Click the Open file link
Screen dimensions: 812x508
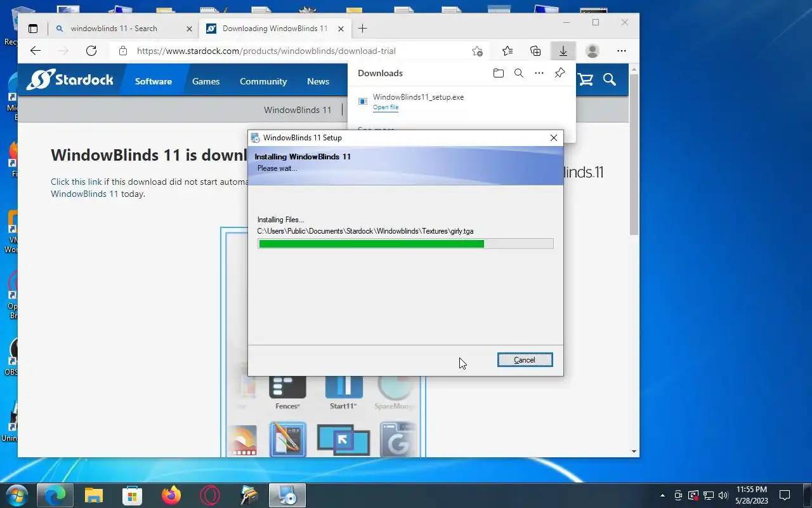(x=386, y=107)
